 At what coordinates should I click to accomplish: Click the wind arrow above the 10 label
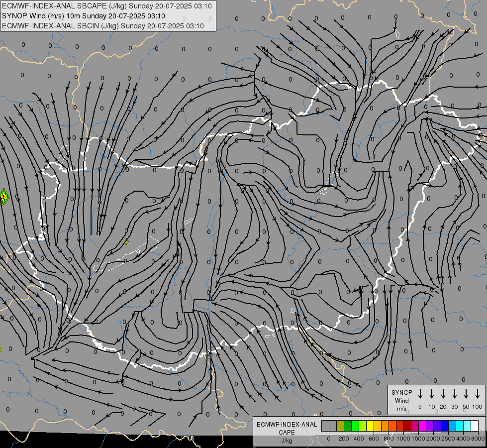coord(431,394)
